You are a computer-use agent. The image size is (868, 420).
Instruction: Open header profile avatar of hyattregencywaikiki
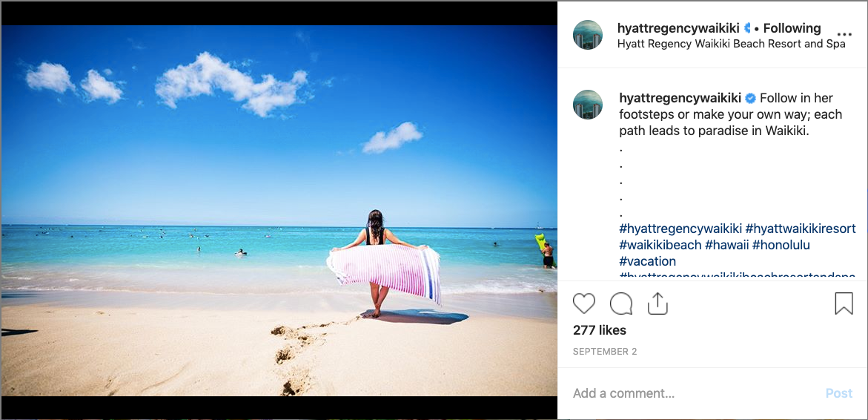point(587,34)
